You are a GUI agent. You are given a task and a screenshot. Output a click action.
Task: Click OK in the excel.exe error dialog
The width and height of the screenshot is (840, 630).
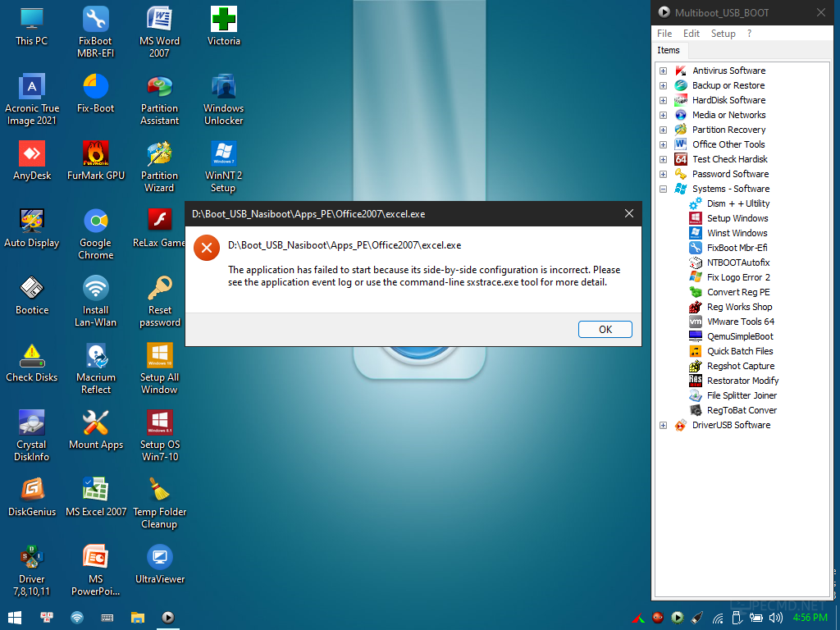[605, 329]
